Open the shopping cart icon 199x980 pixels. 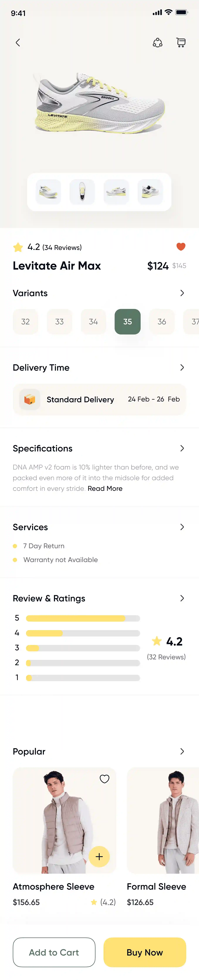[181, 43]
